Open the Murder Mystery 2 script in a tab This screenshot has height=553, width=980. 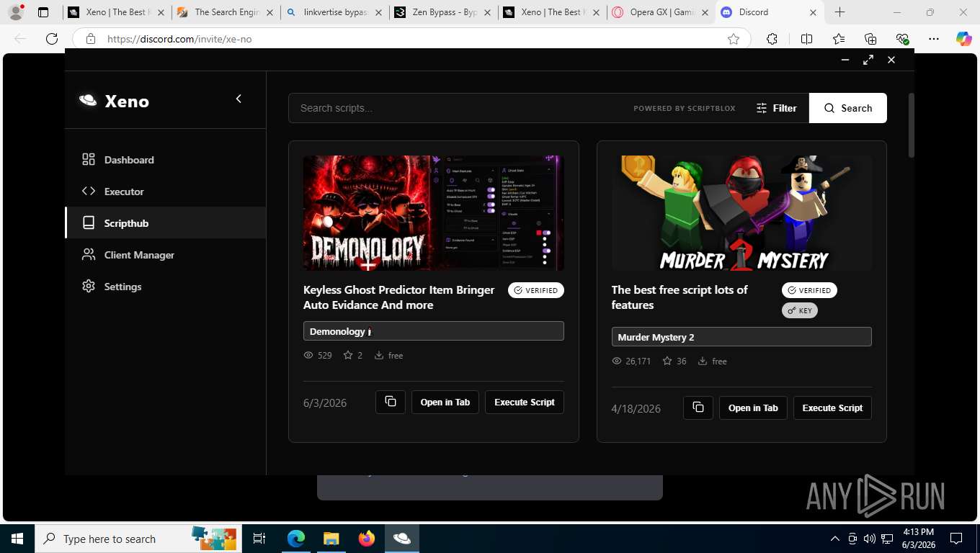tap(753, 408)
